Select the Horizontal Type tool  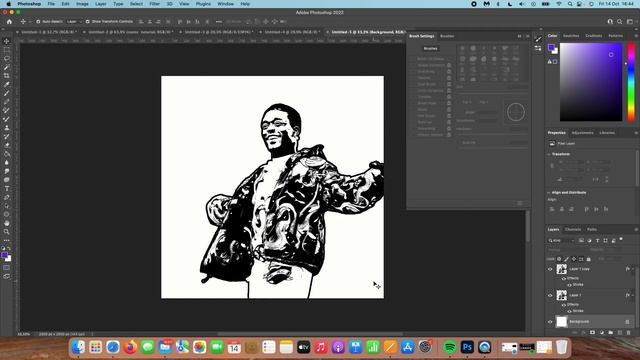pos(7,189)
